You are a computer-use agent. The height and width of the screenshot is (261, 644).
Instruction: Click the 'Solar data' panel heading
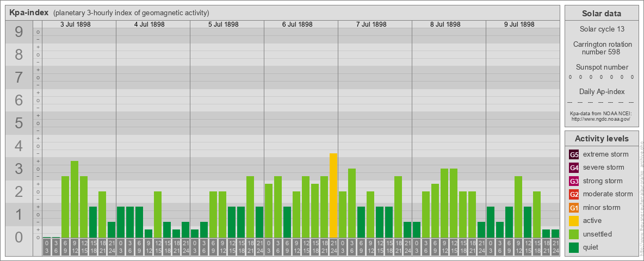click(x=602, y=14)
